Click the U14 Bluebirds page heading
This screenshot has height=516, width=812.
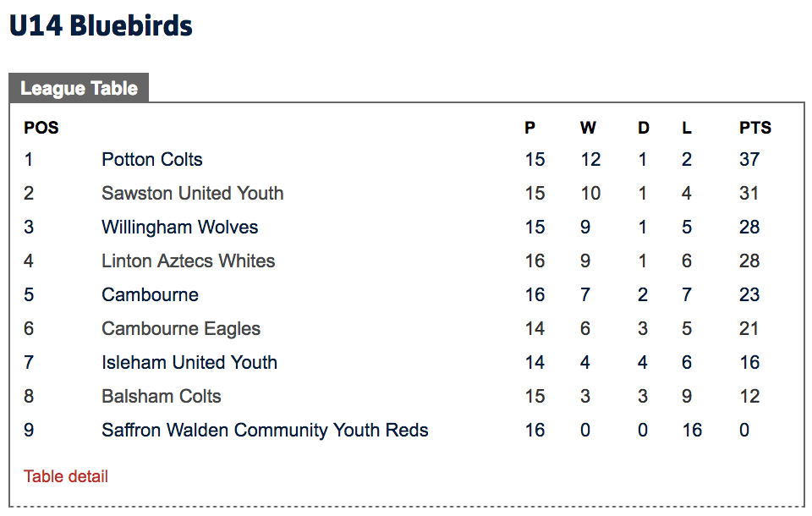pyautogui.click(x=101, y=26)
